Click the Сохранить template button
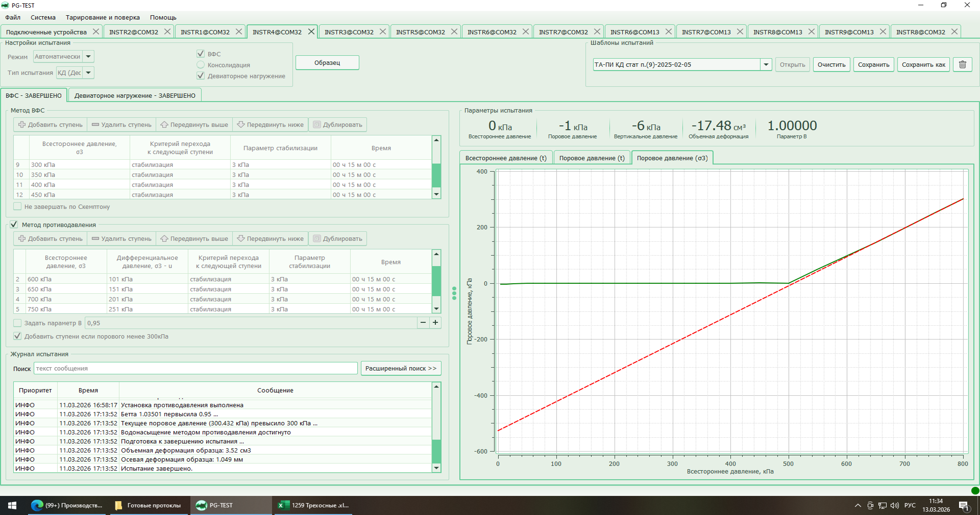980x515 pixels. point(873,64)
